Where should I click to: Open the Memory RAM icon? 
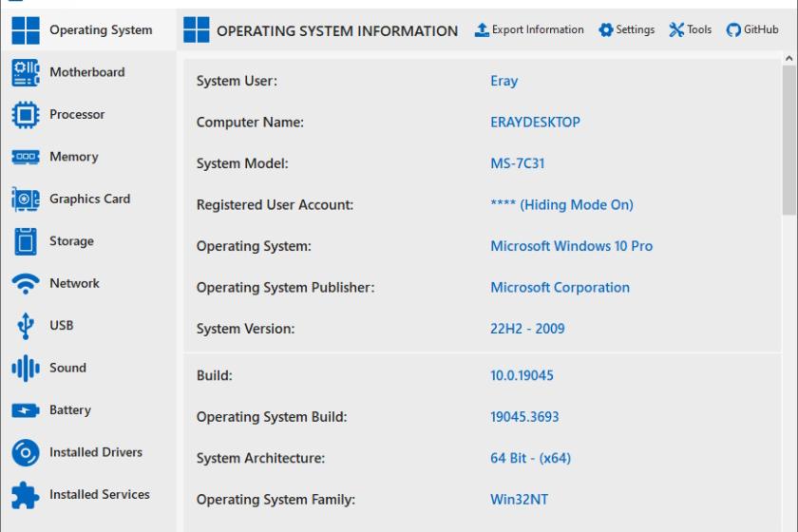[26, 157]
